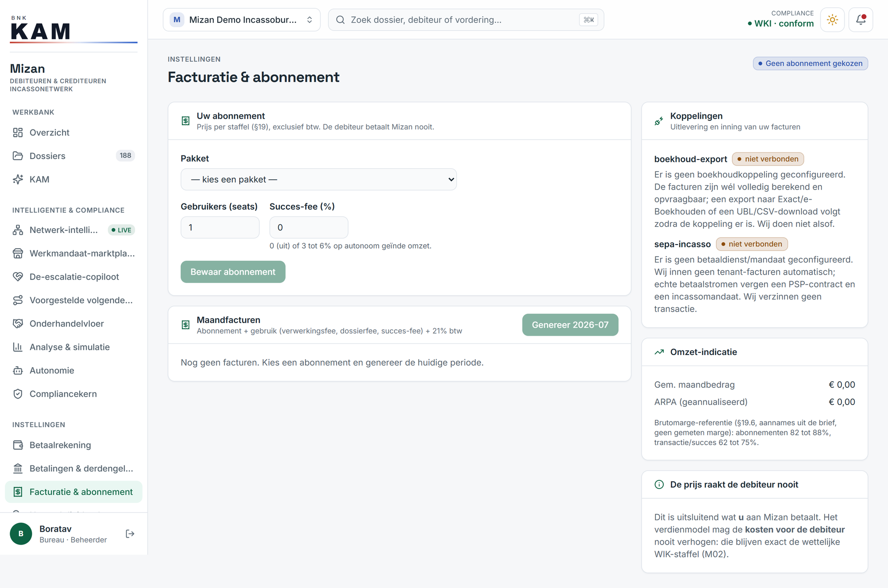Open the Pakket 'kies een pakket' dropdown

click(x=319, y=179)
